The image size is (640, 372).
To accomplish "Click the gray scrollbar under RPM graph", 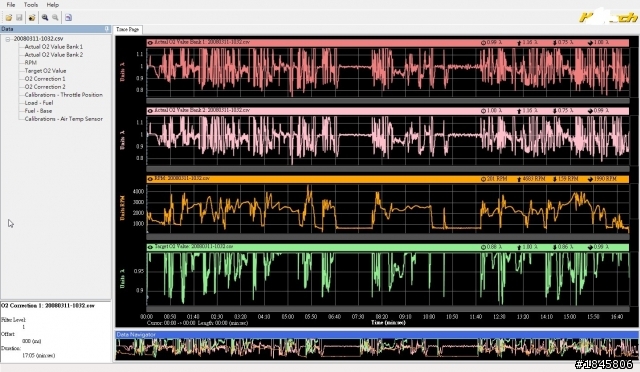I will [387, 237].
